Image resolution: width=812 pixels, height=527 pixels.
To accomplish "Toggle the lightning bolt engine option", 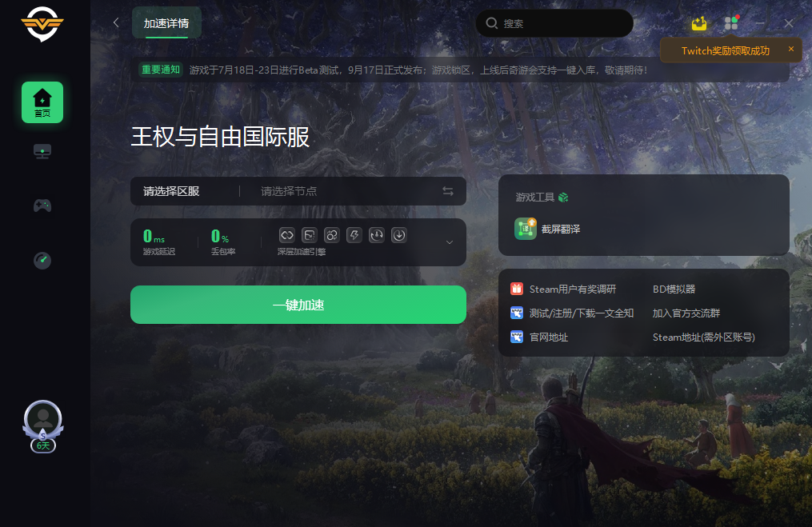I will coord(354,235).
